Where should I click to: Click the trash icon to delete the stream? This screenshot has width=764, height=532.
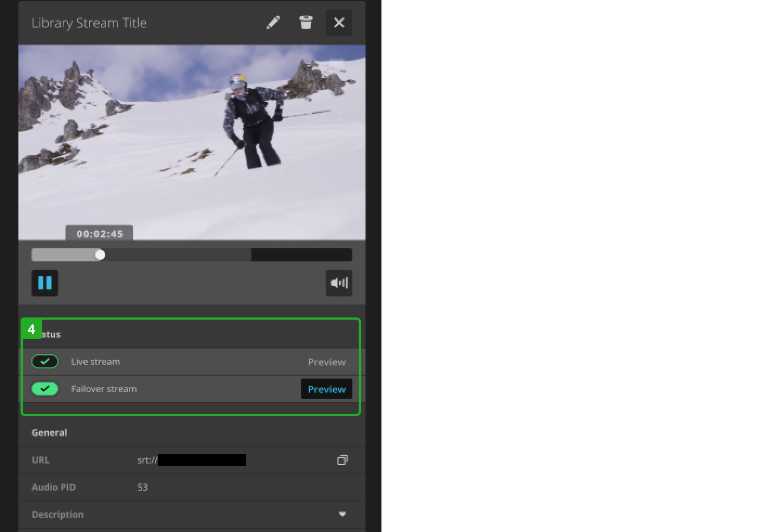(x=306, y=22)
